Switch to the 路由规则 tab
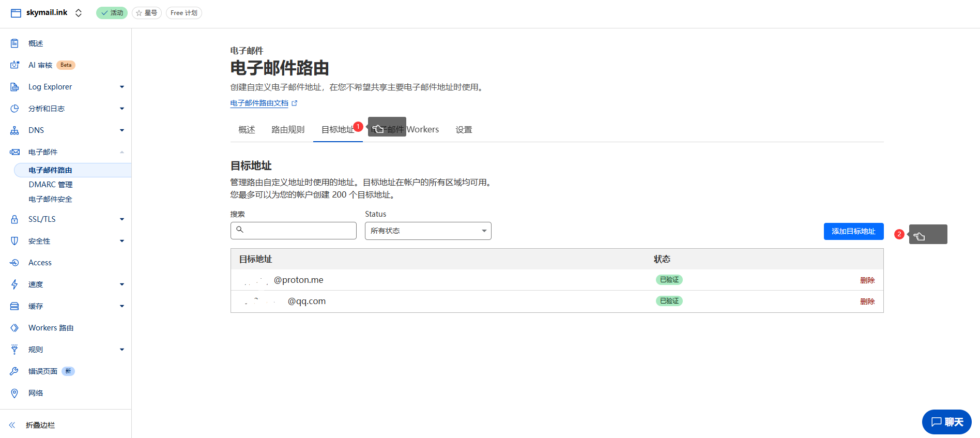This screenshot has width=980, height=438. click(x=288, y=130)
